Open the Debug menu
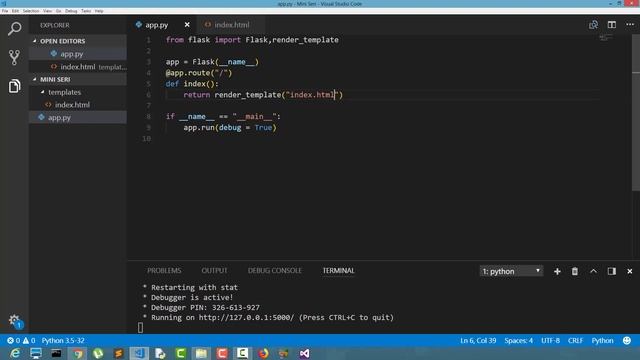This screenshot has height=360, width=640. coord(71,11)
